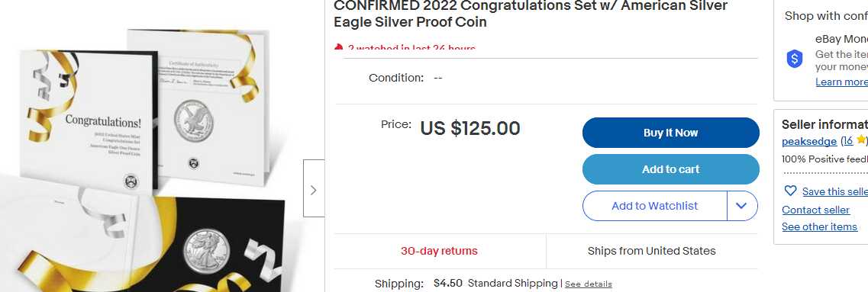
Task: Click Learn more about Money Back Guarantee
Action: tap(841, 82)
